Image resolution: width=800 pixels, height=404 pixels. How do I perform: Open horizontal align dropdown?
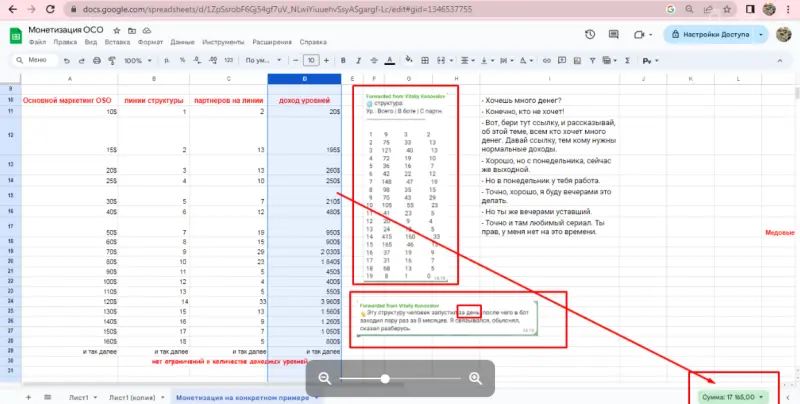click(467, 60)
